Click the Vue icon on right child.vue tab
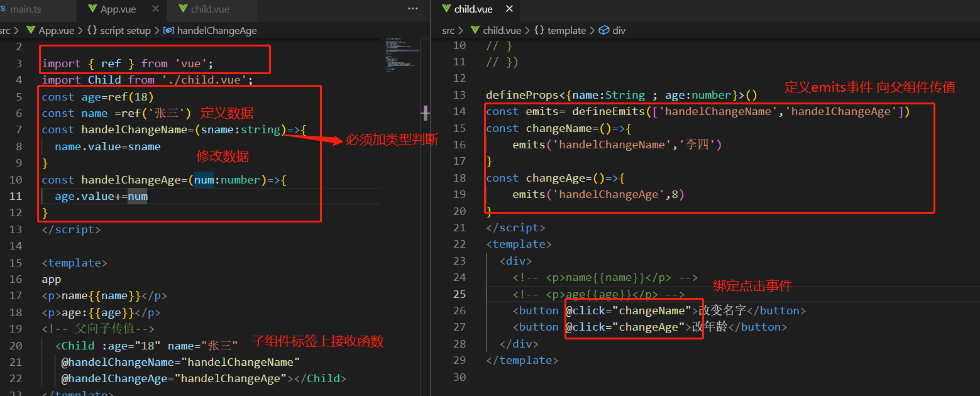This screenshot has height=396, width=980. 446,9
